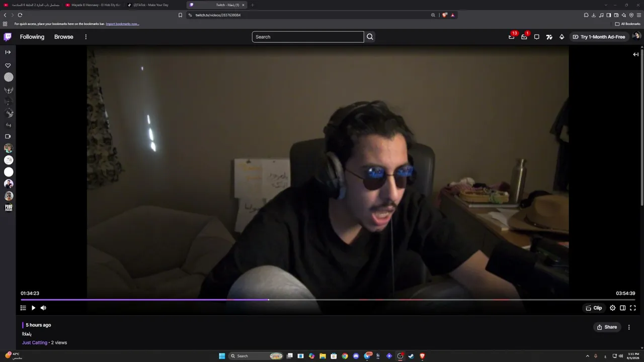
Task: Open Brave Shields lion icon
Action: pyautogui.click(x=444, y=15)
